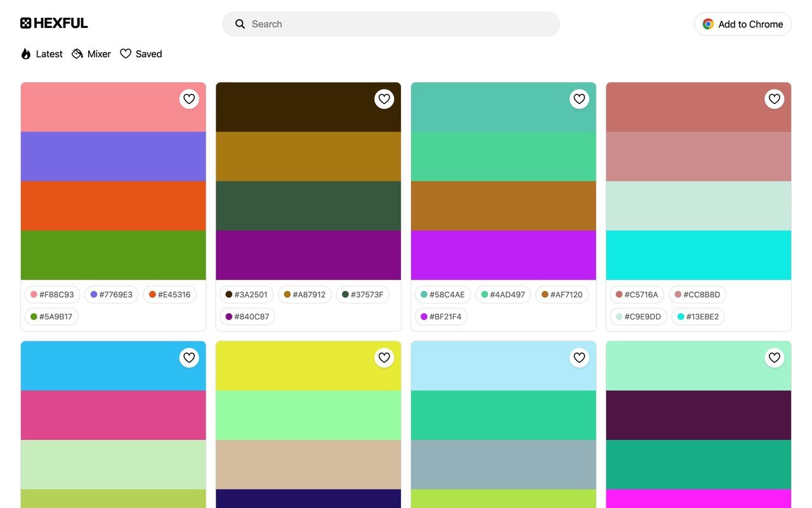Switch to the Mixer tab
Viewport: 812px width, 508px height.
(91, 54)
